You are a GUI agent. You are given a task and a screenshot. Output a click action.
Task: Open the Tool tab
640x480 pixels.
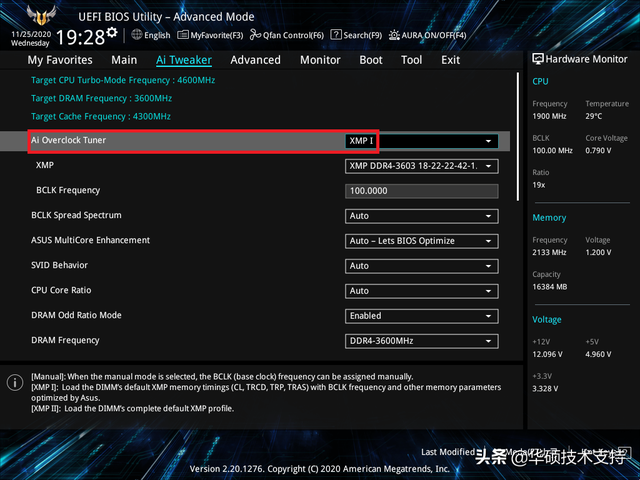(x=411, y=60)
